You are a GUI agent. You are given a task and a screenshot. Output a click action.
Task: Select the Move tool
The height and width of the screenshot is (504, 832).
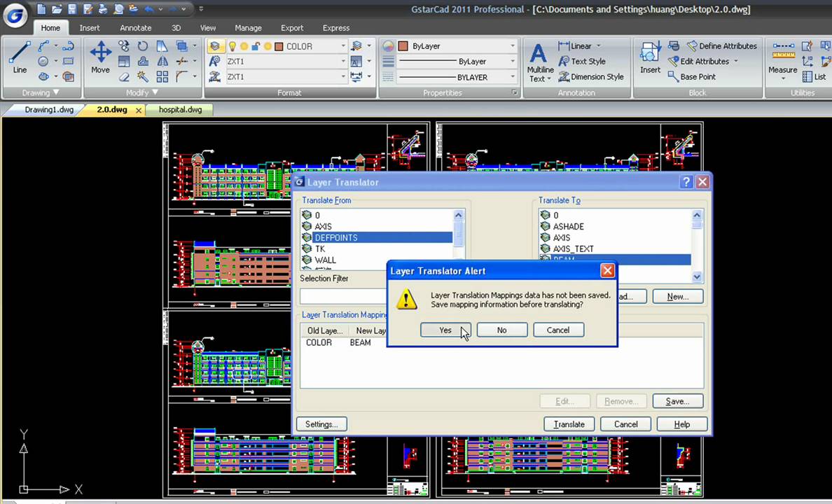point(100,57)
